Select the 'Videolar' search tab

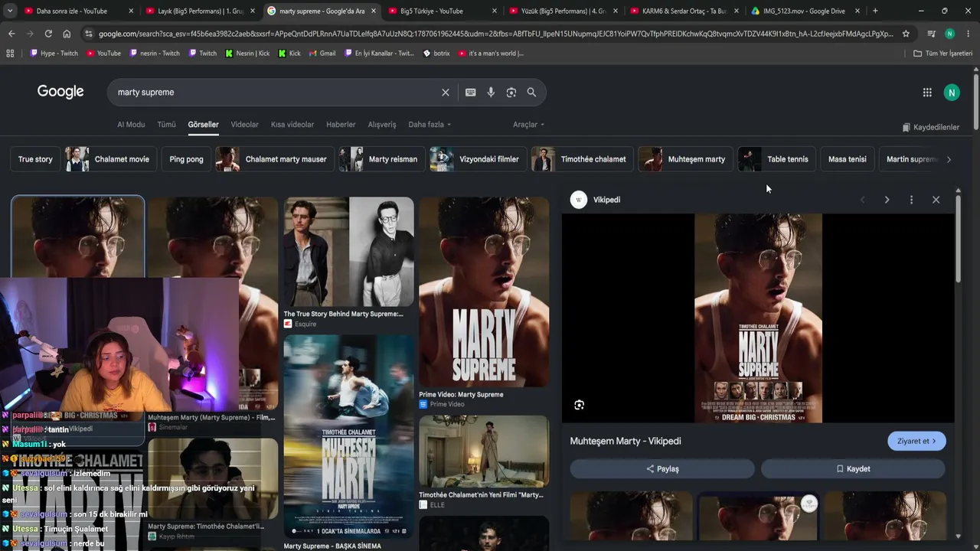(245, 125)
